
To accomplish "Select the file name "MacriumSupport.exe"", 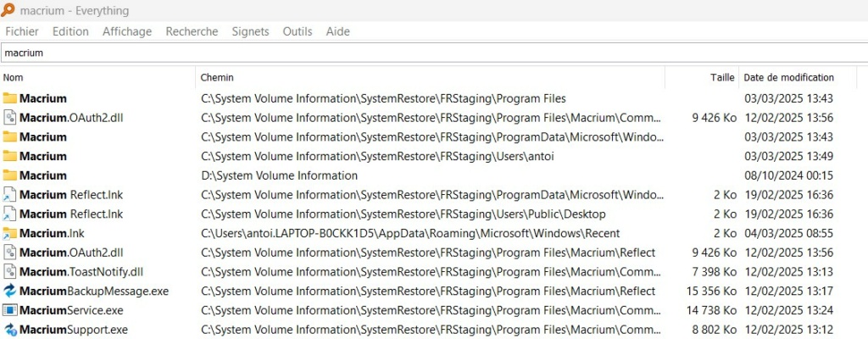I will (x=74, y=330).
